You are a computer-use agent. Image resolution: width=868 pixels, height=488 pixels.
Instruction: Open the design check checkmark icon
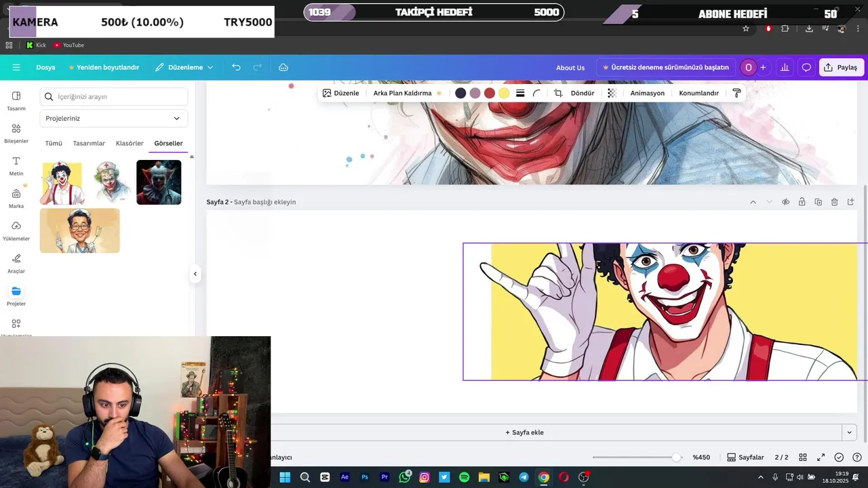tap(839, 457)
